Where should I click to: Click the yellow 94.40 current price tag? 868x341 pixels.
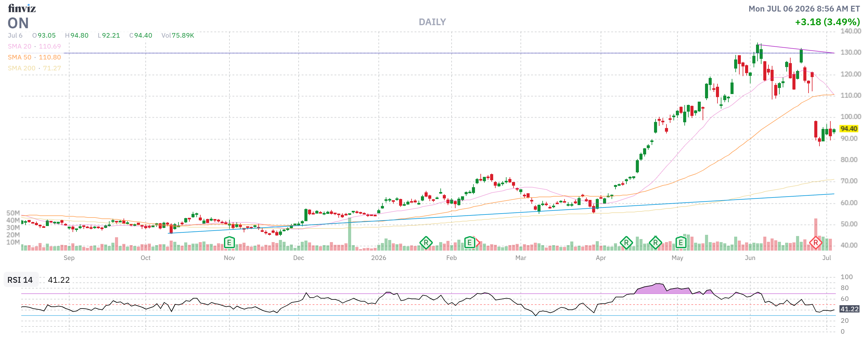pos(849,129)
